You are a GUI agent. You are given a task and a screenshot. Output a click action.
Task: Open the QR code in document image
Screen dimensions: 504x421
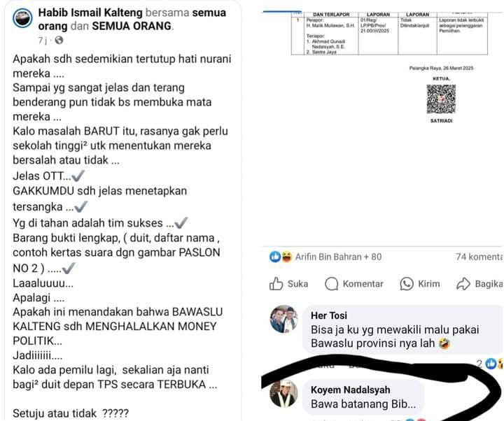[x=441, y=99]
